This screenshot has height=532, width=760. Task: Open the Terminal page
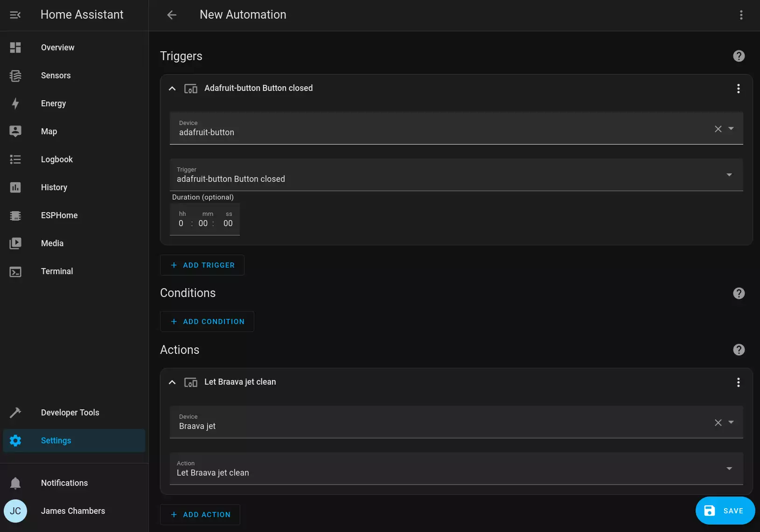(74, 271)
